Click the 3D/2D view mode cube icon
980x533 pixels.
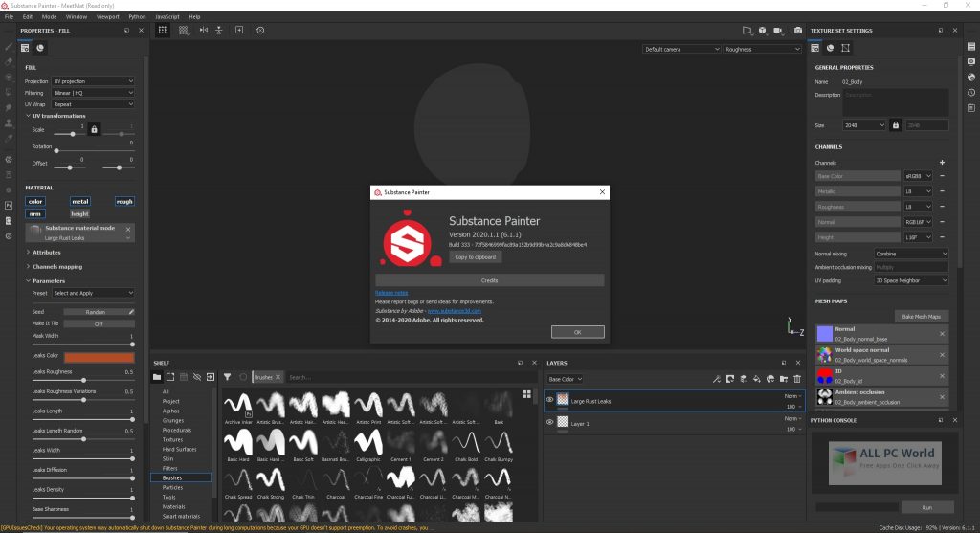pyautogui.click(x=762, y=30)
